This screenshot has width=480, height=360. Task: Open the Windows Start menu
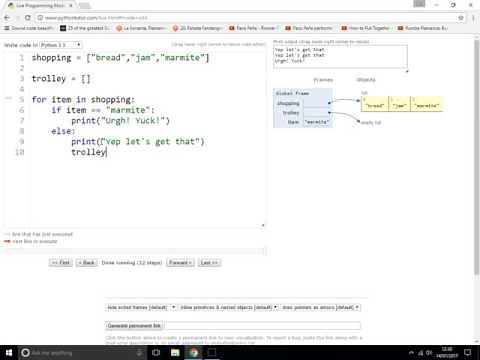[x=9, y=353]
